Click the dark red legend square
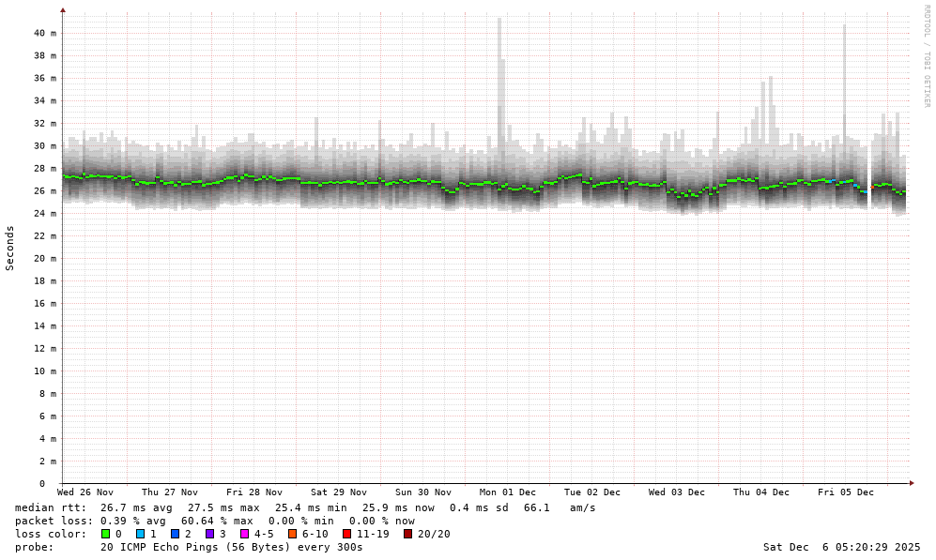Viewport: 936px width, 560px height. point(407,534)
